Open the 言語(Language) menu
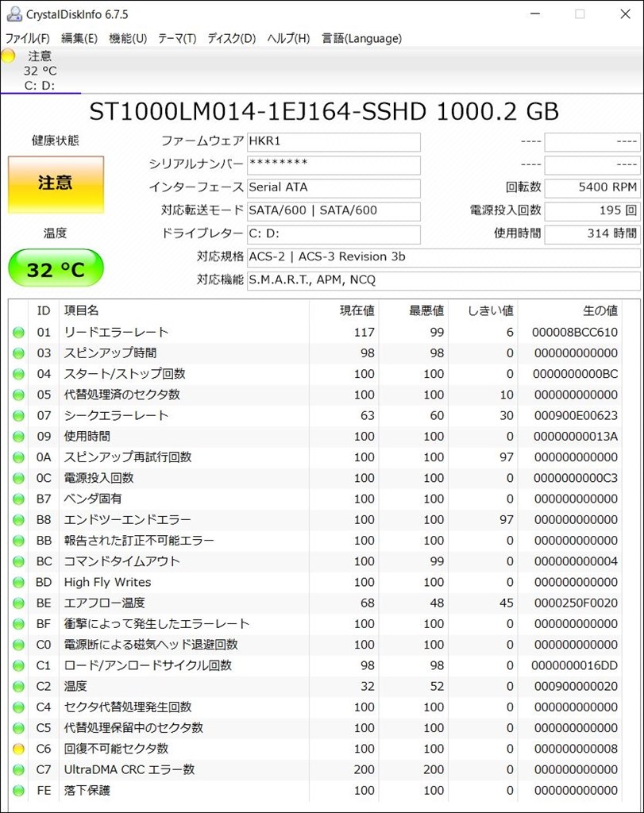The width and height of the screenshot is (644, 813). click(x=361, y=38)
